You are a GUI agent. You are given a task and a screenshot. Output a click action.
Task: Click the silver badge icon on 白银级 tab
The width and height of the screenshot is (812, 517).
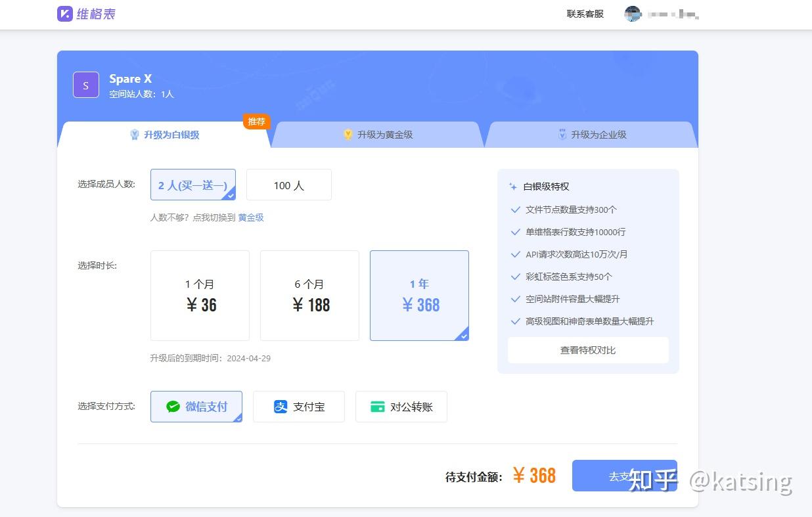(135, 135)
